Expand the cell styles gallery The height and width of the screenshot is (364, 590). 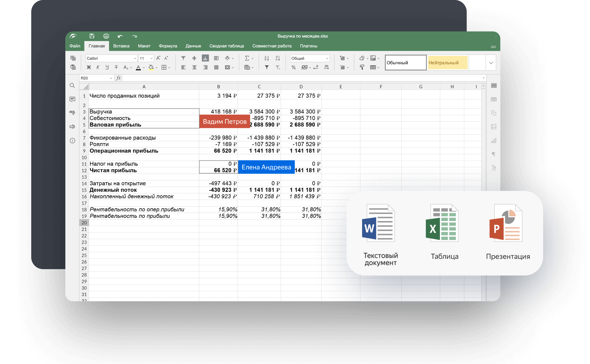tap(491, 63)
